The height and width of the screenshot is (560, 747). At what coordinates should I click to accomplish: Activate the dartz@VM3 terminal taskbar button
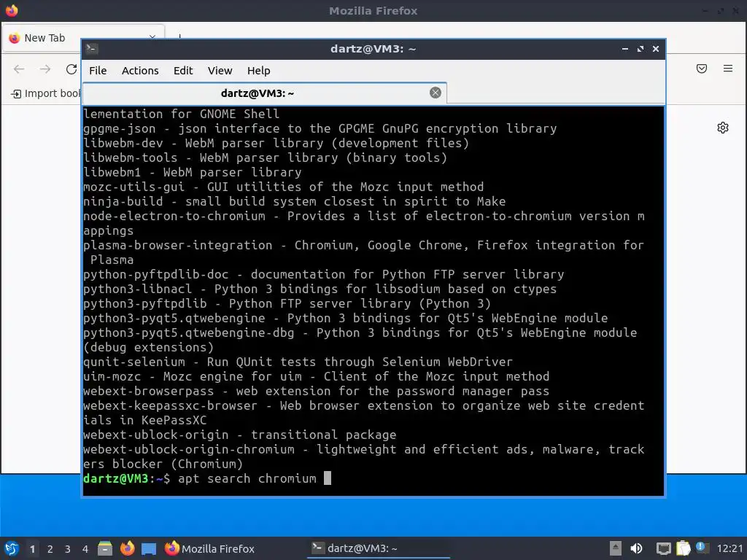coord(379,548)
